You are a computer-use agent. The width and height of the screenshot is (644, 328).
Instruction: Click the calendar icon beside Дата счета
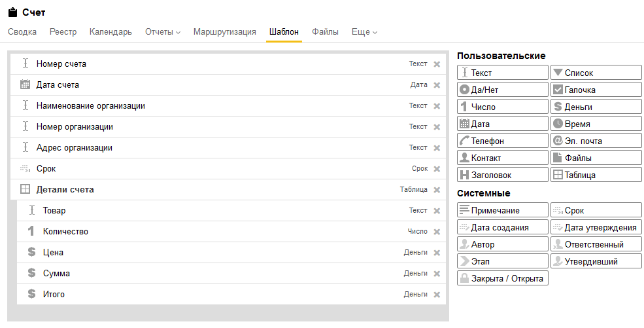[x=25, y=84]
